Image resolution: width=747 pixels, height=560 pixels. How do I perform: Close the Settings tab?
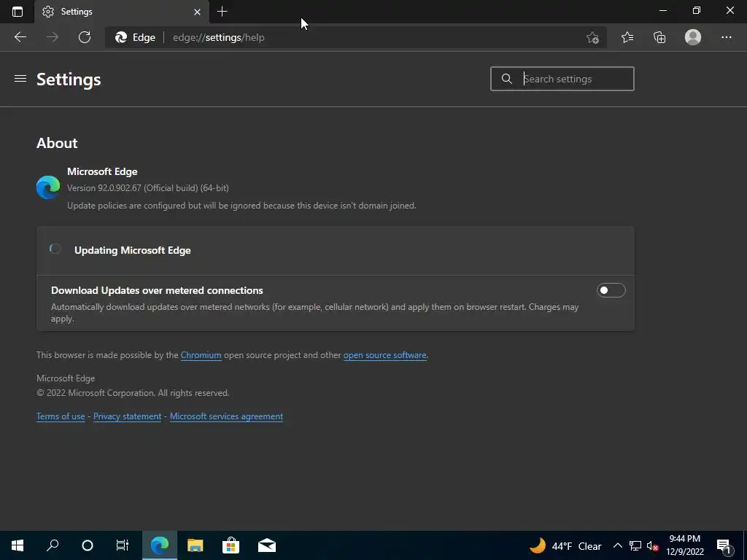(197, 12)
